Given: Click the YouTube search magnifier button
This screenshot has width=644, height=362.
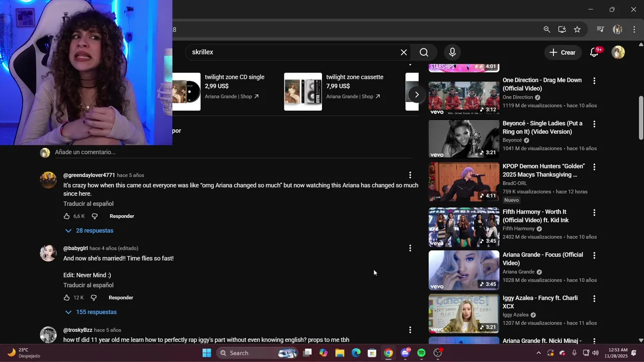Looking at the screenshot, I should click(424, 52).
